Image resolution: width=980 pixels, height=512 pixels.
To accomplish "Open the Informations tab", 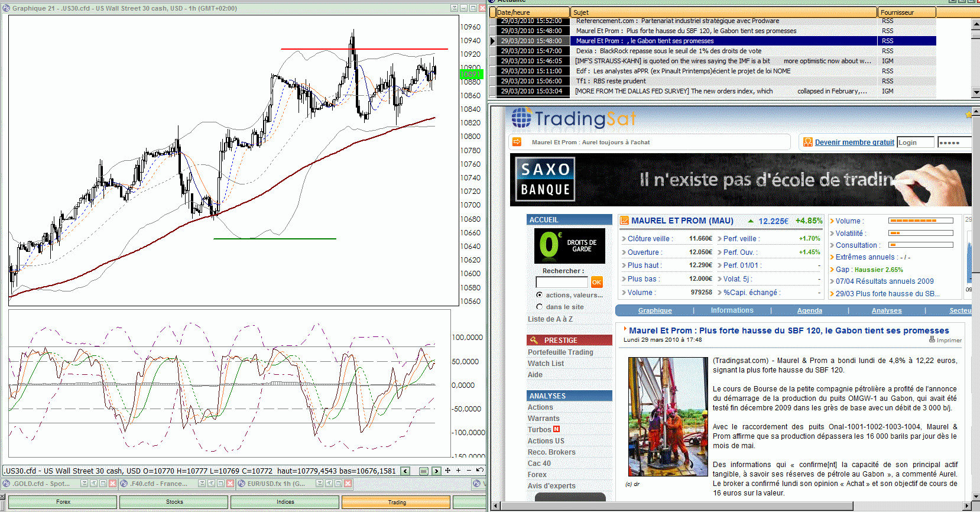I will tap(732, 310).
